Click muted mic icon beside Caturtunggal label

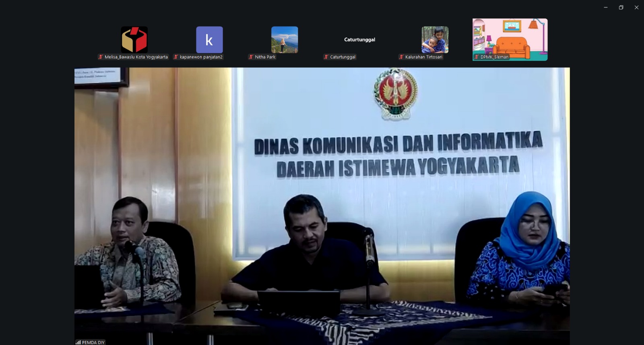pyautogui.click(x=326, y=57)
